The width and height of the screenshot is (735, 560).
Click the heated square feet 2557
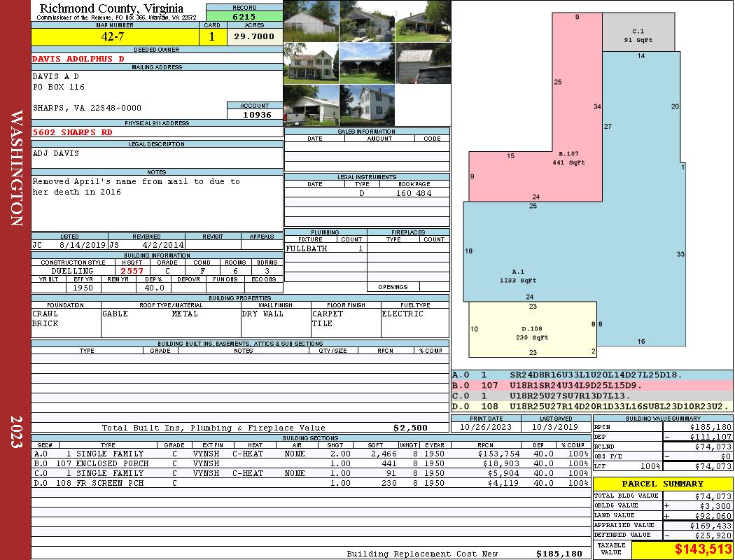(132, 271)
